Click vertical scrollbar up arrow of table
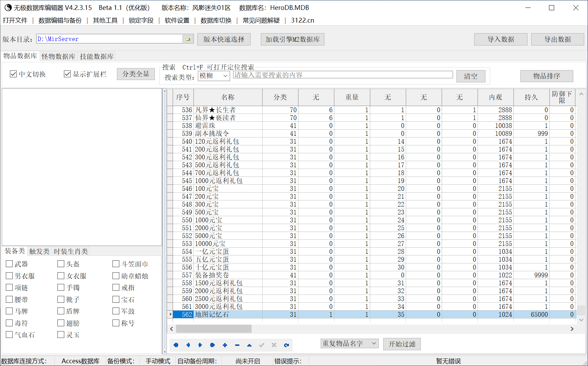The width and height of the screenshot is (588, 366). [x=581, y=94]
